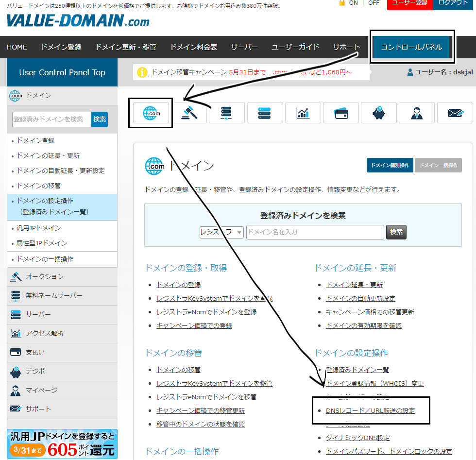This screenshot has height=460, width=476.
Task: Open 移管中のドメインの状態を確認 link
Action: click(201, 424)
